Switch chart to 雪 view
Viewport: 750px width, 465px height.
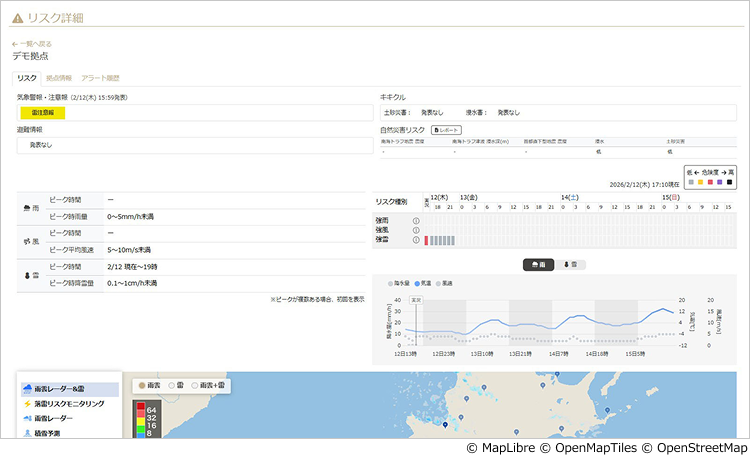(x=571, y=264)
